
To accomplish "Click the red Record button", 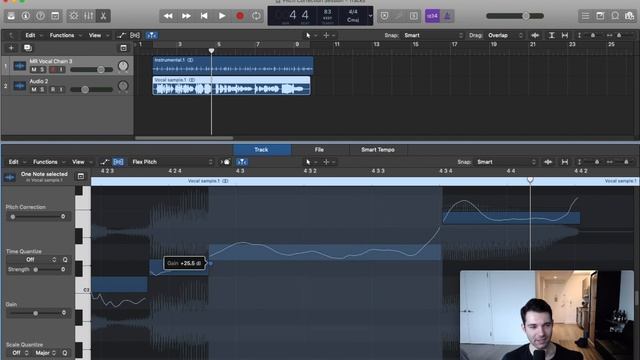I will coord(240,16).
